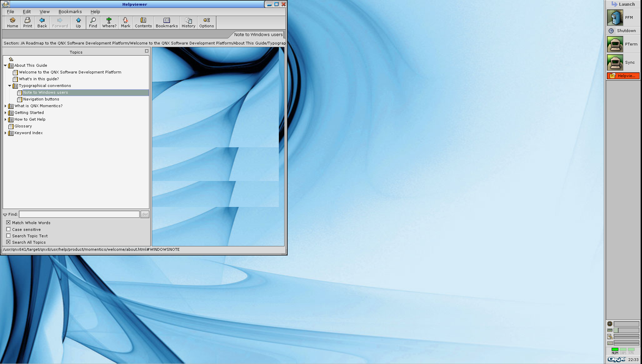Screen dimensions: 642x364
Task: Disable Match Whole Words checkbox
Action: click(8, 222)
